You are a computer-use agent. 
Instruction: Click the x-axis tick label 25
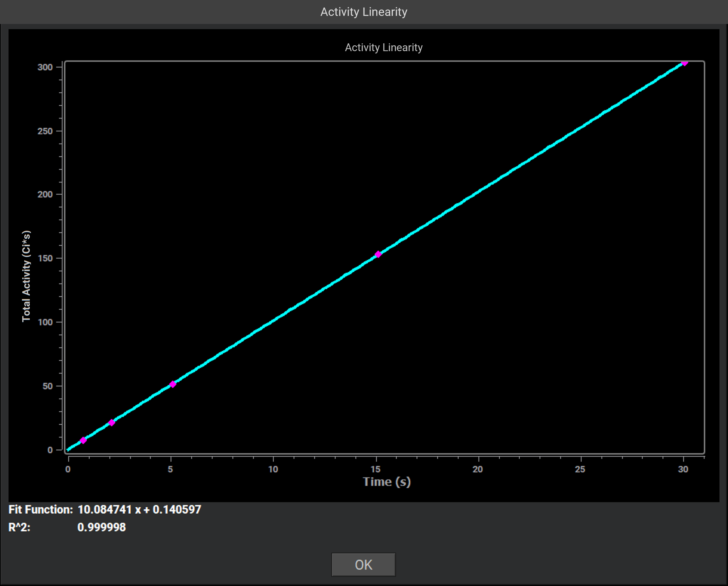pos(580,469)
